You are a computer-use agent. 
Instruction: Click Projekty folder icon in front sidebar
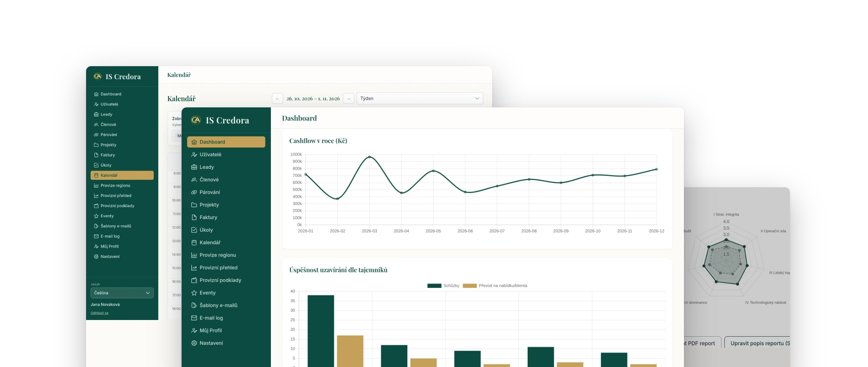pos(194,205)
